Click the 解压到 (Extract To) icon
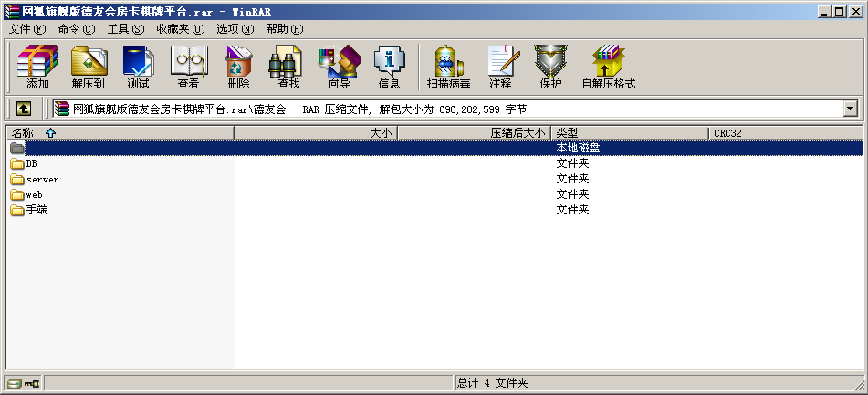 click(89, 68)
